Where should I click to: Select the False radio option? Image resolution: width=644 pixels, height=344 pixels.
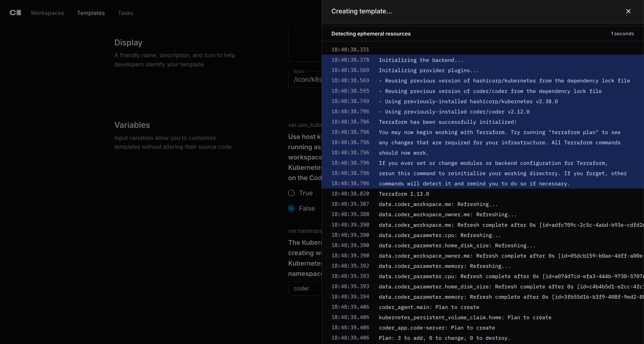292,208
